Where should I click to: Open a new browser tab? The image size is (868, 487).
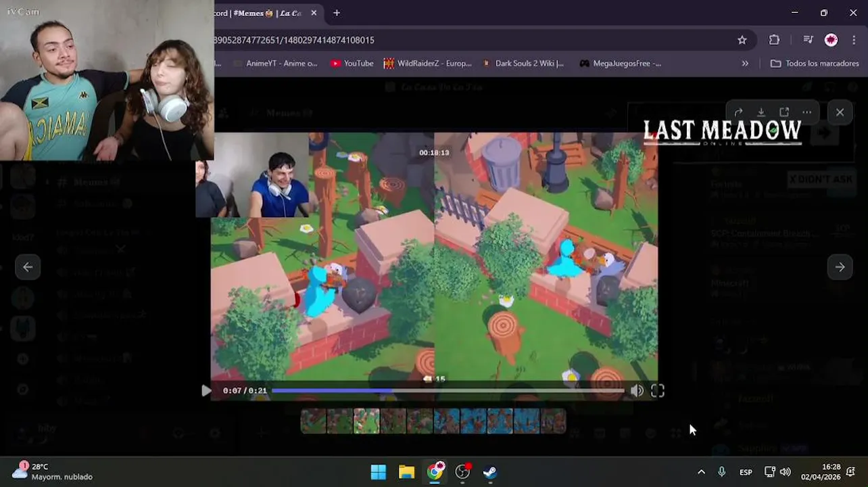point(337,13)
